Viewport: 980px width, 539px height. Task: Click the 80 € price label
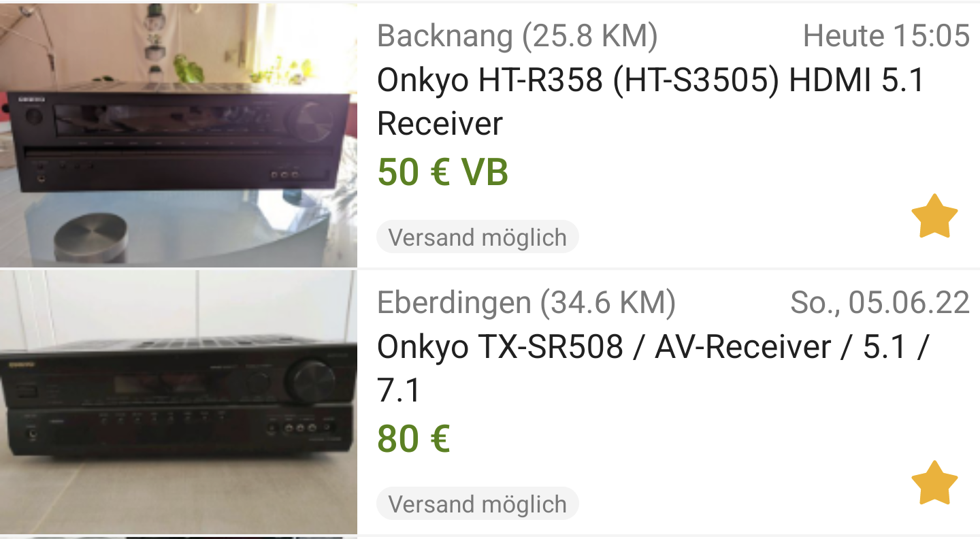413,439
